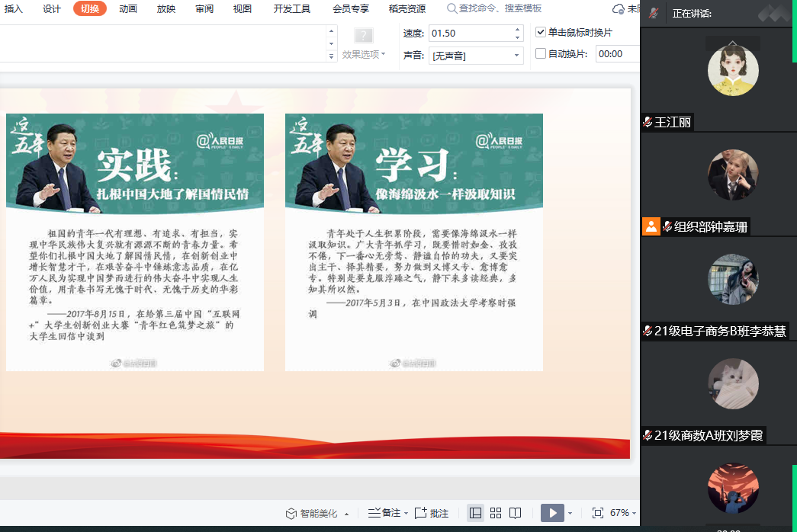The height and width of the screenshot is (532, 797).
Task: Click the 智能美化 smart beautify icon
Action: tap(291, 513)
